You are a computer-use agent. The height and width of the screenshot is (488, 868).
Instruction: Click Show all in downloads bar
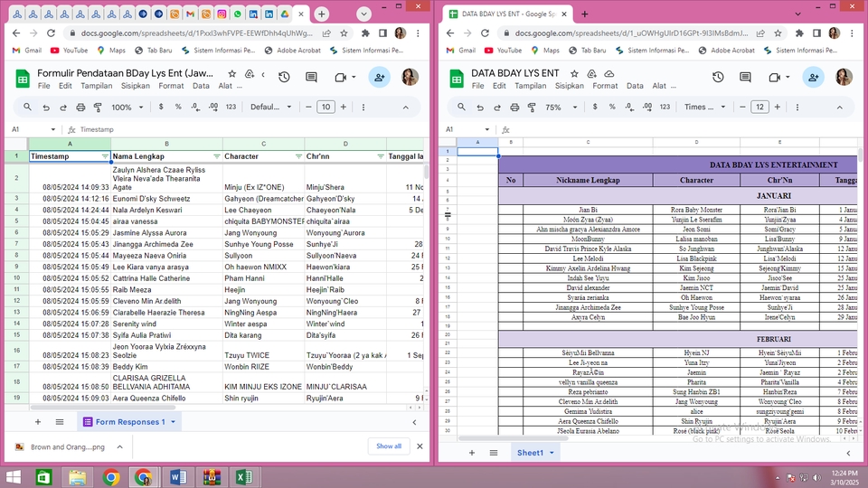click(389, 446)
